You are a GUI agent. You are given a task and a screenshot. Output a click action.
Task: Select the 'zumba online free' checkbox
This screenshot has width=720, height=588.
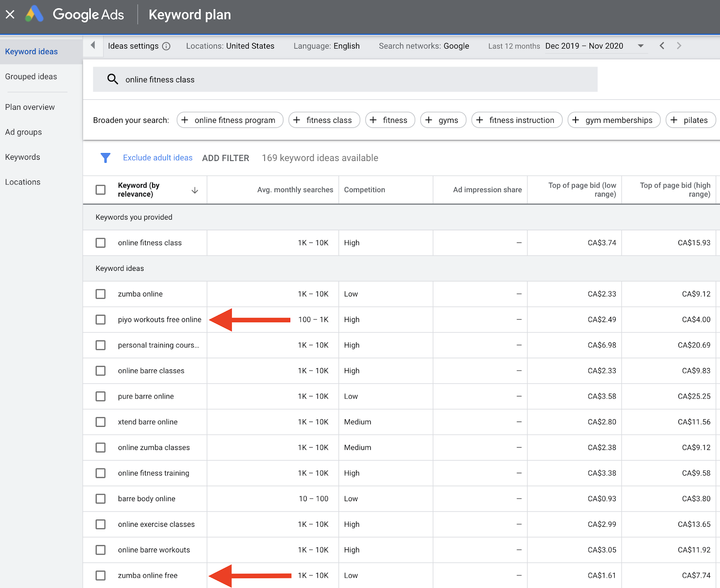coord(100,575)
